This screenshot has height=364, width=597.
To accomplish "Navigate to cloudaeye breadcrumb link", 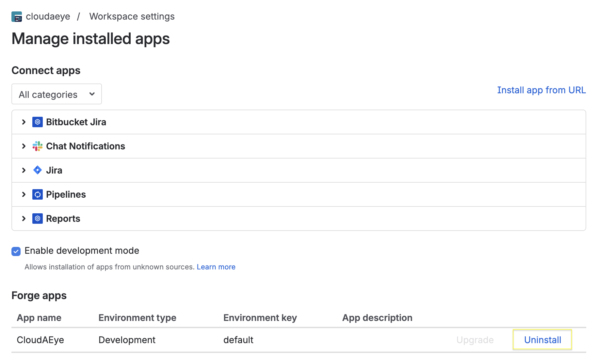I will [x=48, y=16].
